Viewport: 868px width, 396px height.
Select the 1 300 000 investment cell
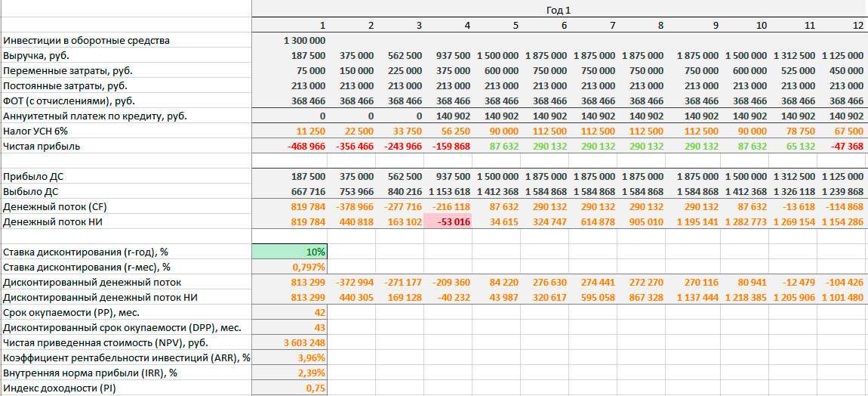290,41
